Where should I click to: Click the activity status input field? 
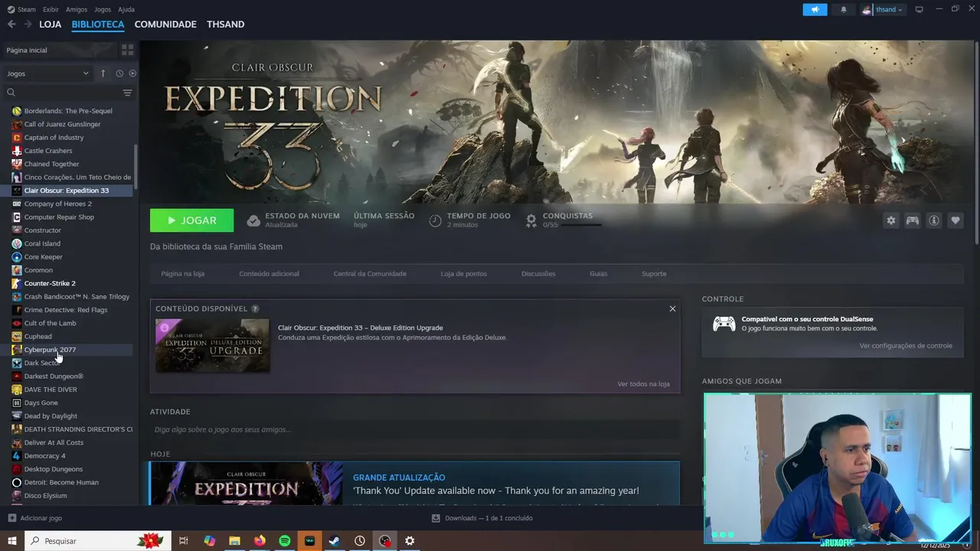pos(414,429)
